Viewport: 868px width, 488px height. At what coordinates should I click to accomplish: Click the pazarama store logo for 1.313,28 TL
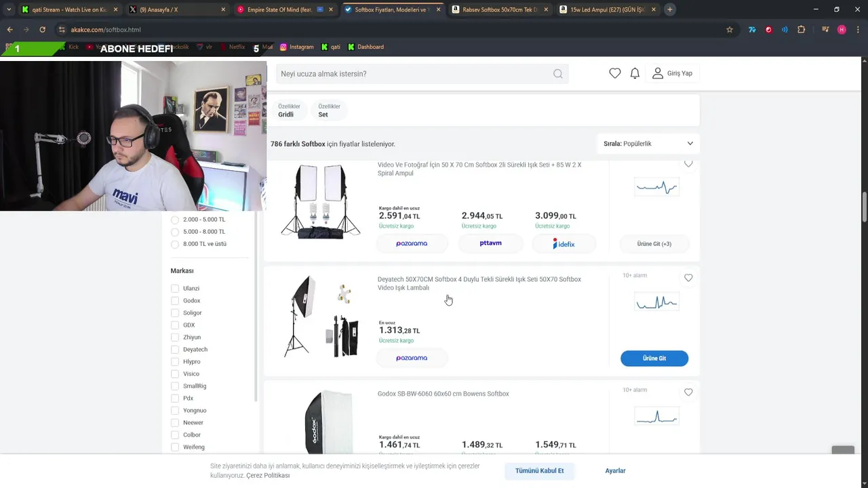click(x=412, y=358)
